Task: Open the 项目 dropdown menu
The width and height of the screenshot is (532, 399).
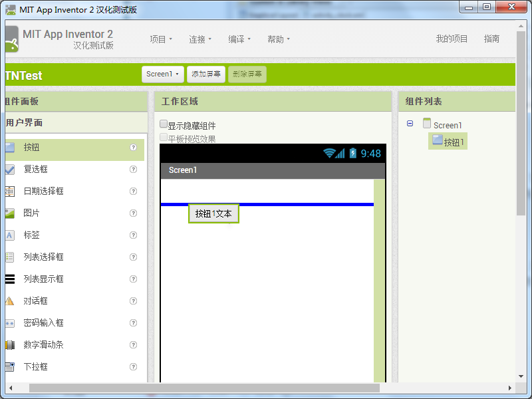Action: pyautogui.click(x=161, y=39)
